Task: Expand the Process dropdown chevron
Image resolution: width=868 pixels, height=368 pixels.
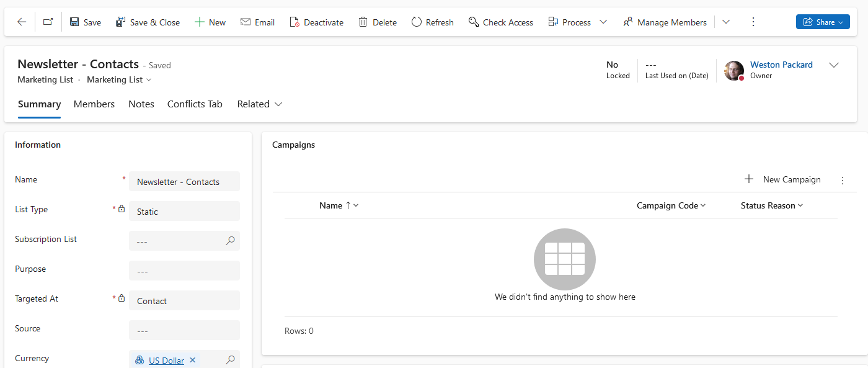Action: (603, 22)
